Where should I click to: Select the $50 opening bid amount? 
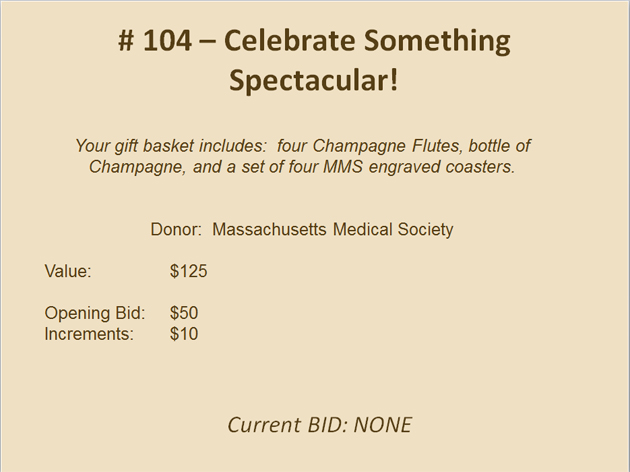pyautogui.click(x=184, y=313)
